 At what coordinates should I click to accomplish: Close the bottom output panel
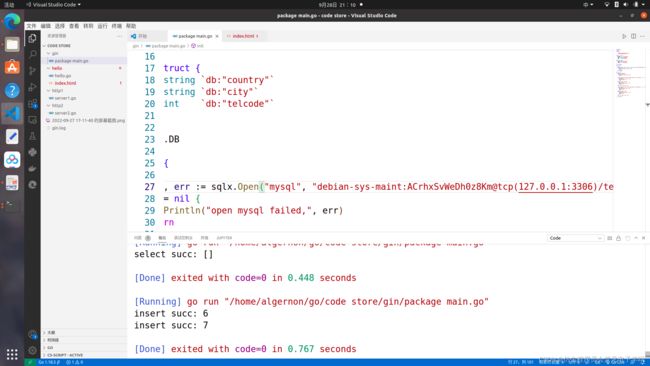tap(643, 238)
